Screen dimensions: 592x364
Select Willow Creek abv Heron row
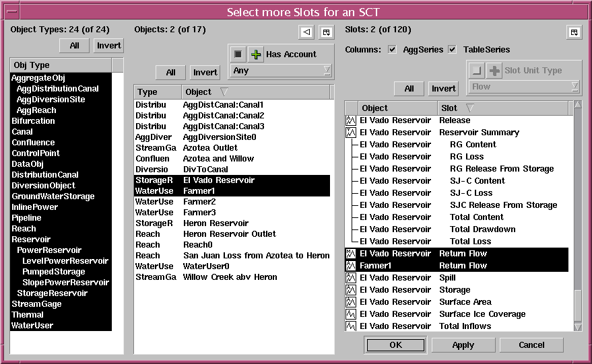tap(232, 277)
